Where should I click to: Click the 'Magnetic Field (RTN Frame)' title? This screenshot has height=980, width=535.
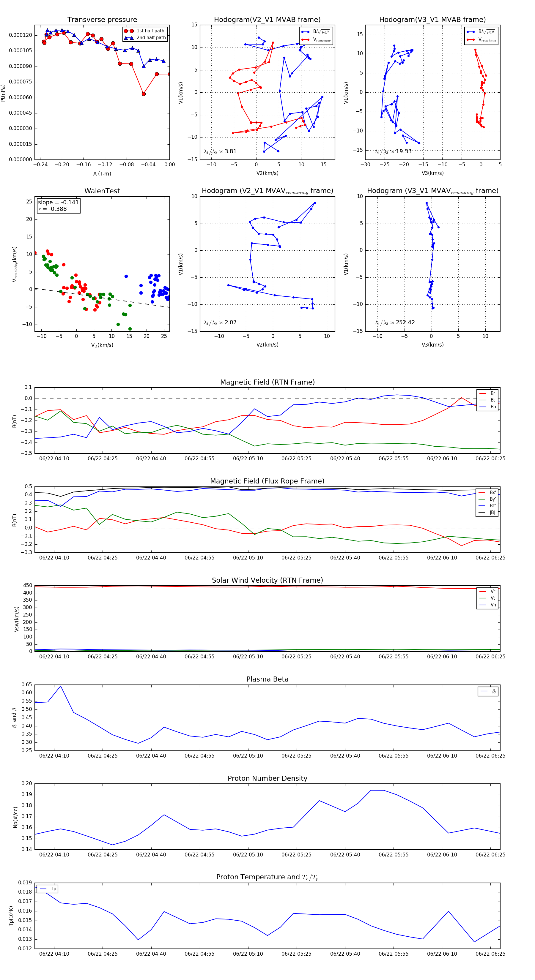(x=267, y=382)
